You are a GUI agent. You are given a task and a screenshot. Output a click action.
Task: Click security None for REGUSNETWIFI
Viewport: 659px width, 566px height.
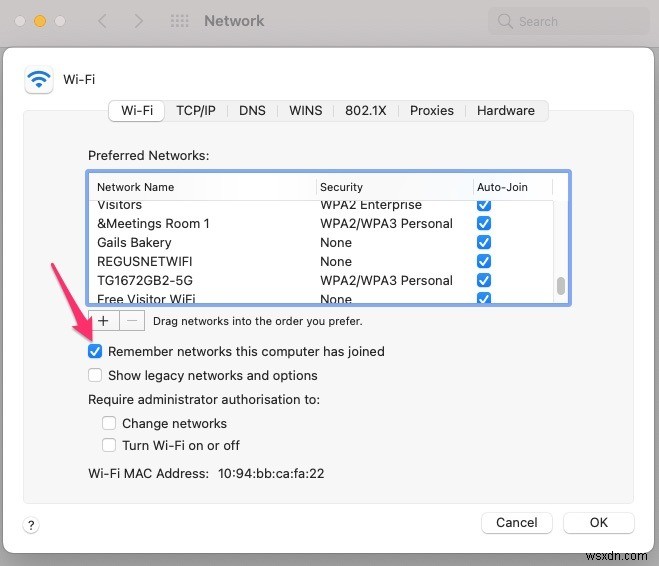coord(336,261)
